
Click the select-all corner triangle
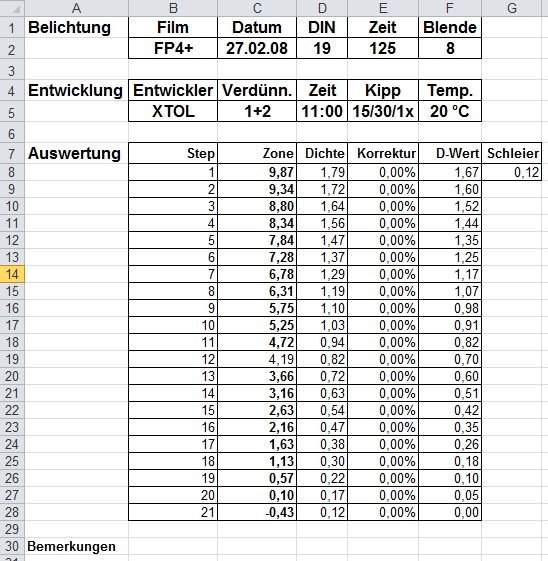click(x=12, y=8)
